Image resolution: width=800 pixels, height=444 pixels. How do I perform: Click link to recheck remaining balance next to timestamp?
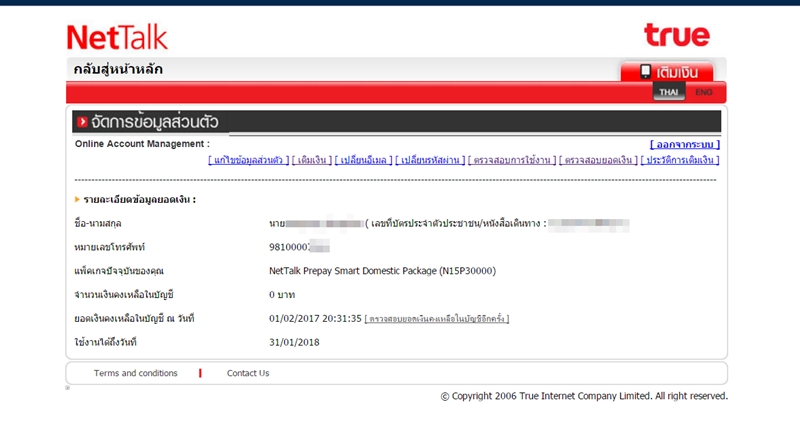(437, 319)
